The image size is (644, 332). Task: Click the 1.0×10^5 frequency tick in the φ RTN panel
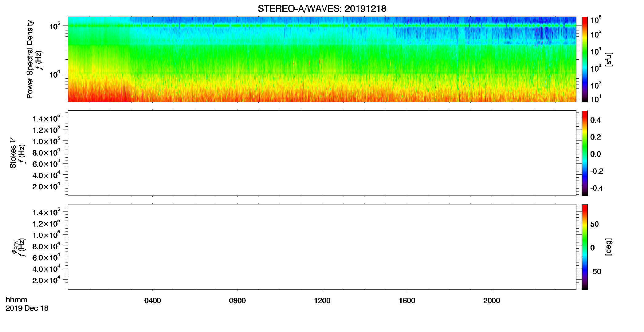46,235
